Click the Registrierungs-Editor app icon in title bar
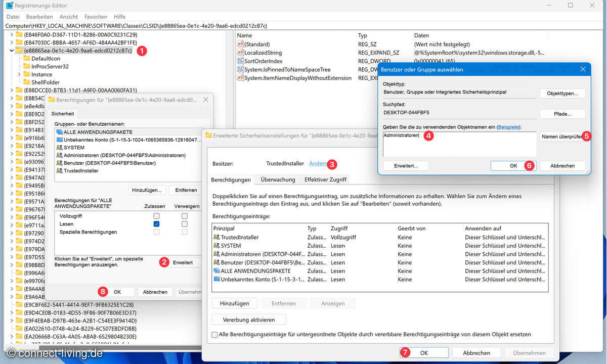This screenshot has height=364, width=607. (x=10, y=5)
